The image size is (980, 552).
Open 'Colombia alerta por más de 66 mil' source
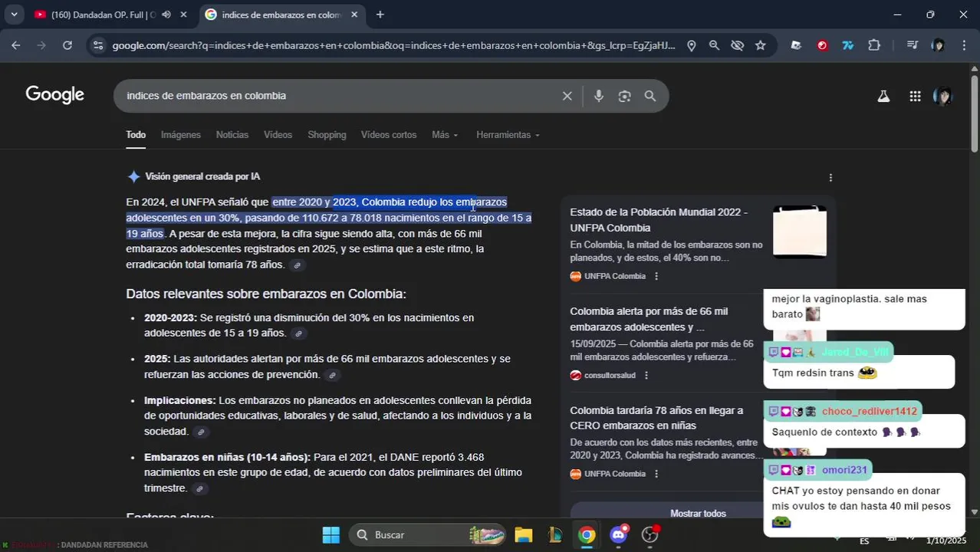coord(649,320)
